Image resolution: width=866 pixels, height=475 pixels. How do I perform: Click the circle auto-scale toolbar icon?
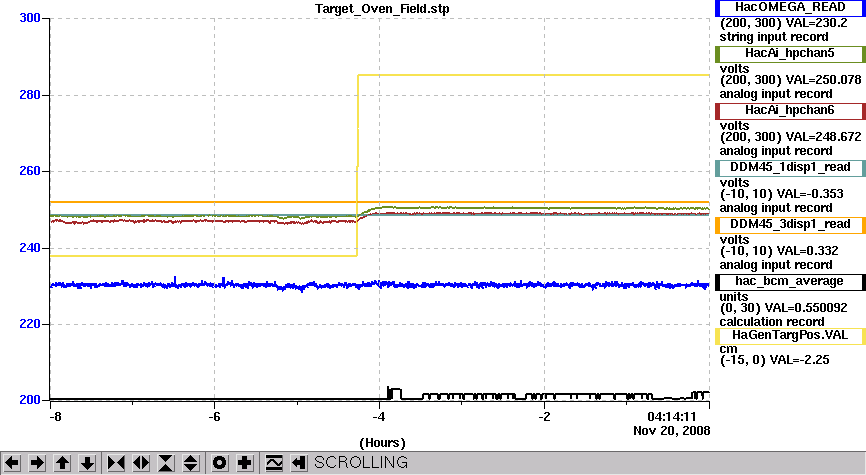(219, 462)
